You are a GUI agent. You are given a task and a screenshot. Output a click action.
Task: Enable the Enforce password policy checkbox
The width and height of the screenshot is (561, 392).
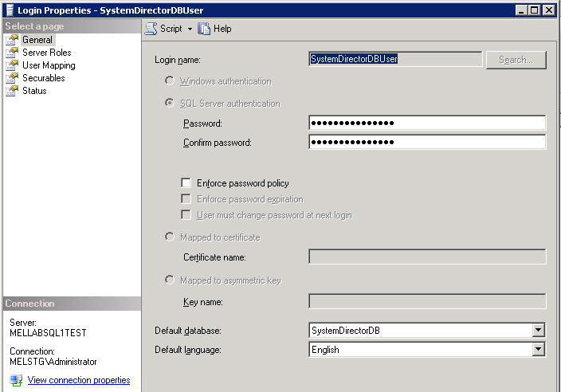pyautogui.click(x=186, y=183)
